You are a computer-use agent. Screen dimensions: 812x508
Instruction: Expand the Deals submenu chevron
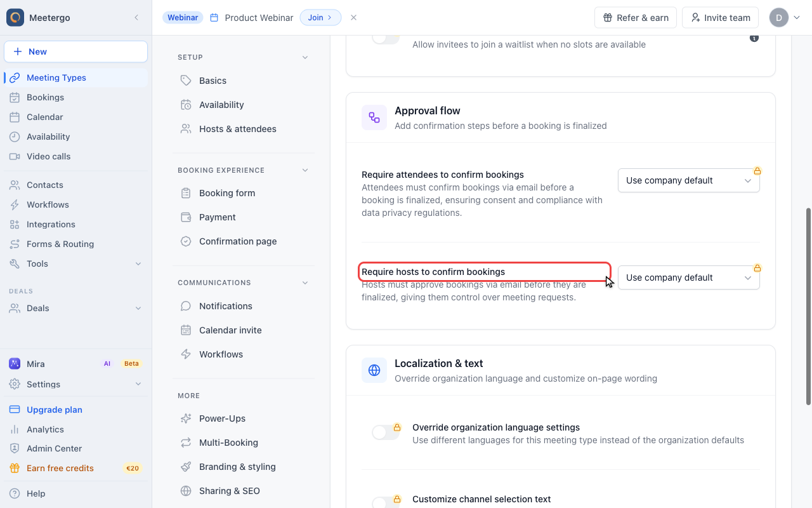click(138, 308)
